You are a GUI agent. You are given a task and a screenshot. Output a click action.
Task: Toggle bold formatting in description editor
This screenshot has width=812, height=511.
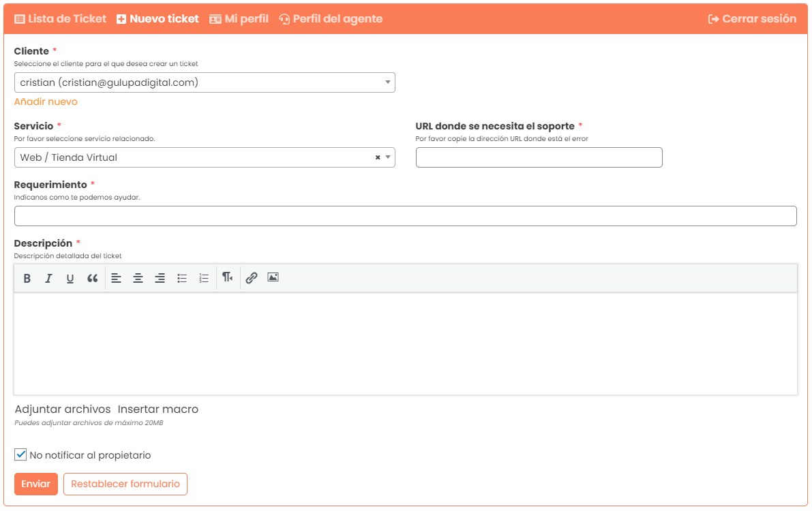pyautogui.click(x=27, y=279)
